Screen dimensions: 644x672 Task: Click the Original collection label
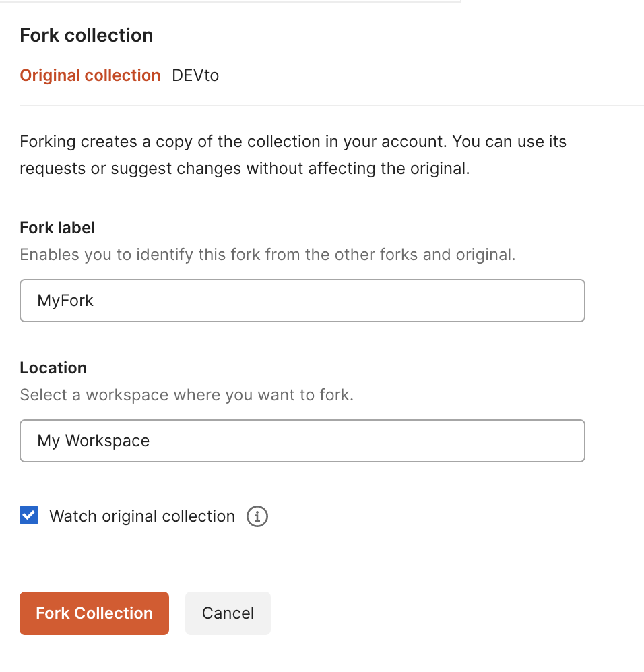(90, 75)
